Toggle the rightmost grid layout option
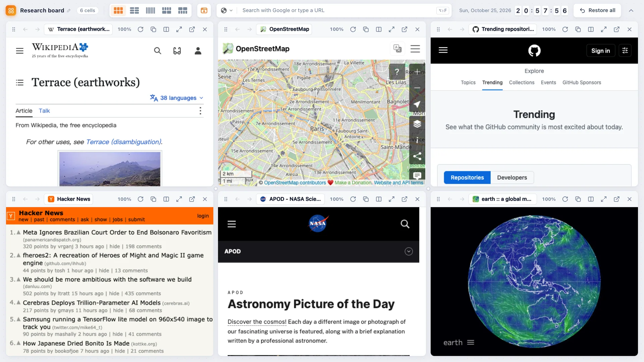This screenshot has width=644, height=362. pos(183,10)
